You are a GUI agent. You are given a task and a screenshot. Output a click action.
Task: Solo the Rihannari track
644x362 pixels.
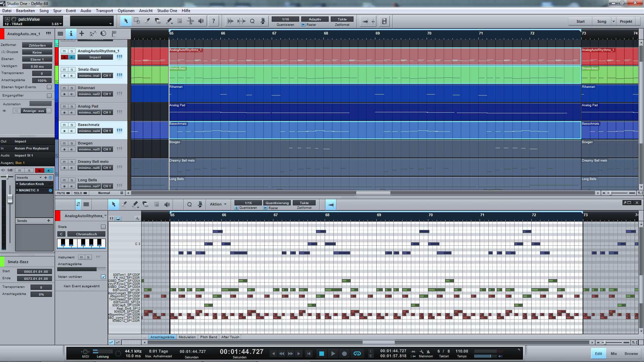[72, 88]
